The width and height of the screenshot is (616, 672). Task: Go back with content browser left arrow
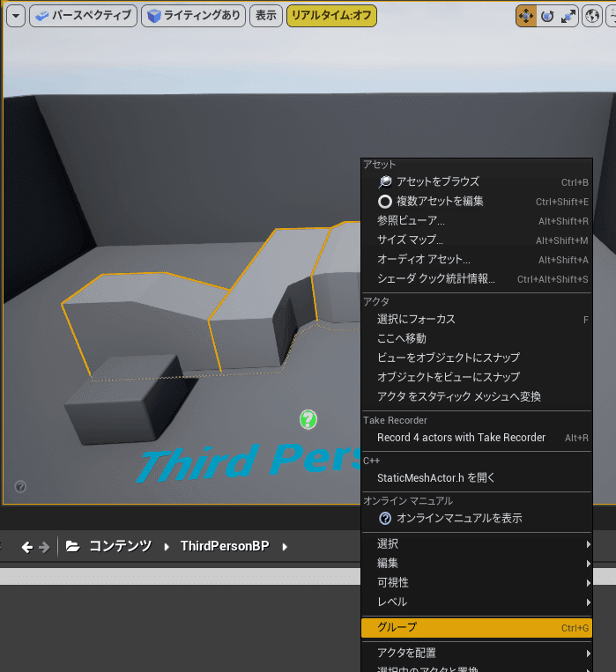tap(27, 547)
